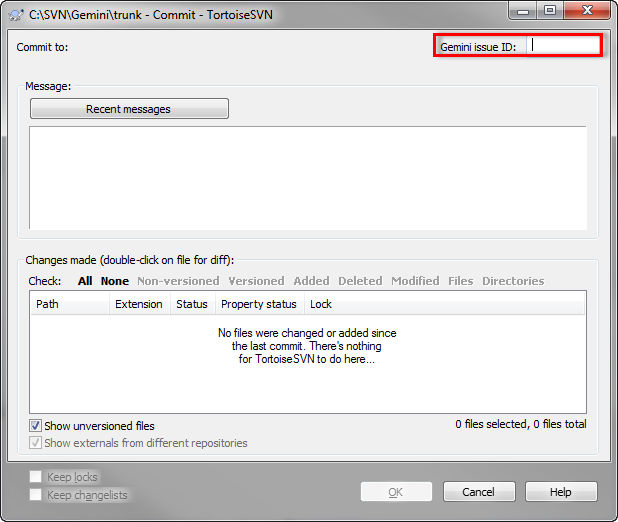Click the Files check filter
The height and width of the screenshot is (522, 618).
[460, 281]
